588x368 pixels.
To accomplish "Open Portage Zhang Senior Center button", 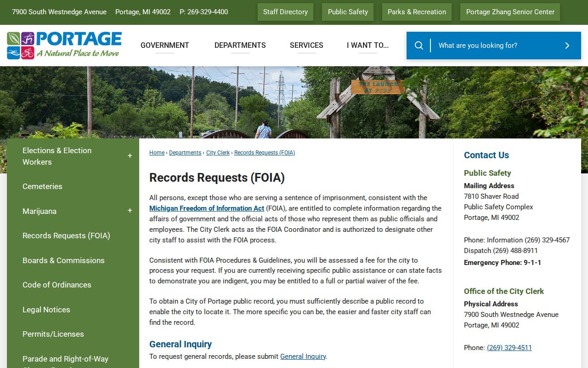I will point(510,12).
